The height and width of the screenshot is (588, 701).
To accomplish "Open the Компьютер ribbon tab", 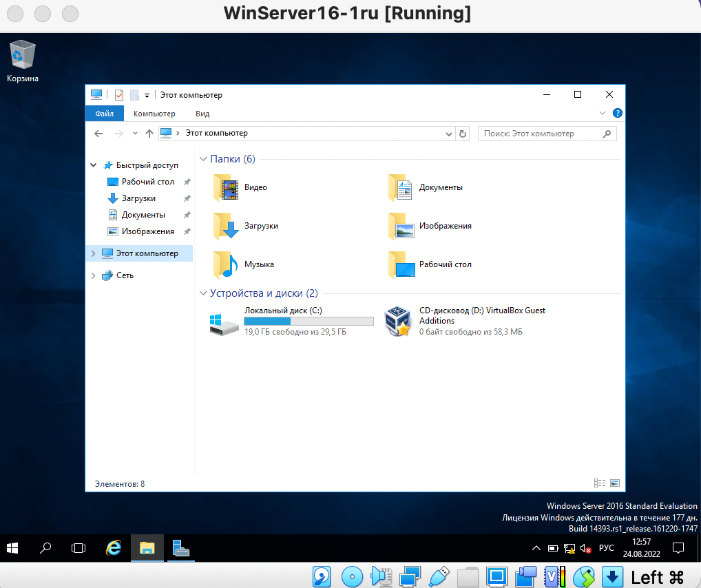I will (154, 114).
